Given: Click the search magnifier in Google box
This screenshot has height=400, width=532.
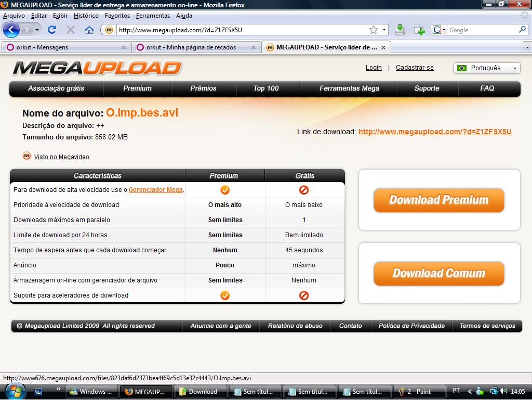Looking at the screenshot, I should 522,30.
